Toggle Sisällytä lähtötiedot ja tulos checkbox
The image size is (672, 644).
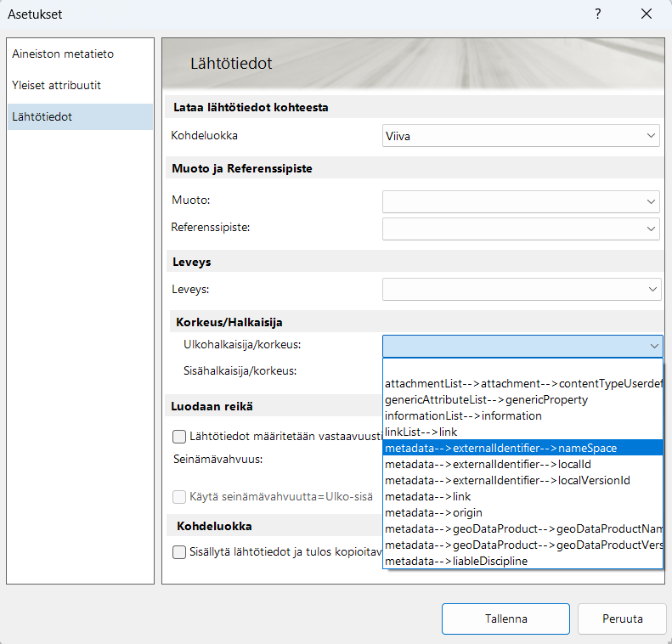point(179,552)
